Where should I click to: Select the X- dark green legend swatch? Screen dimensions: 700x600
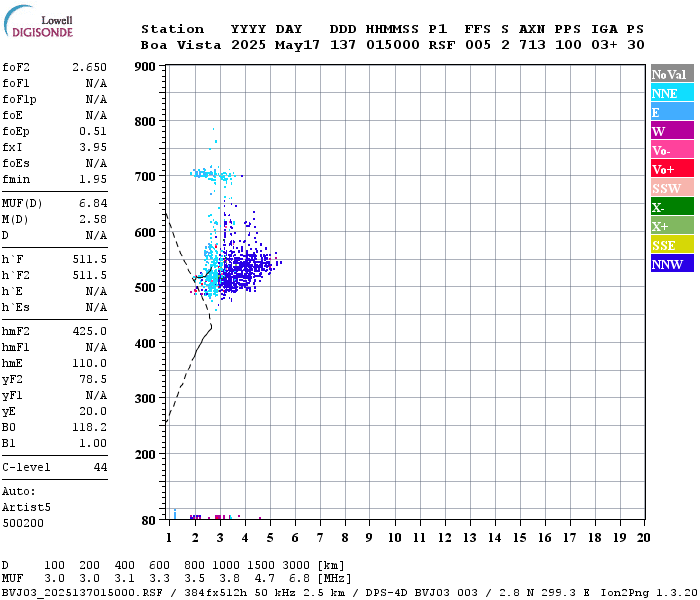(x=672, y=207)
